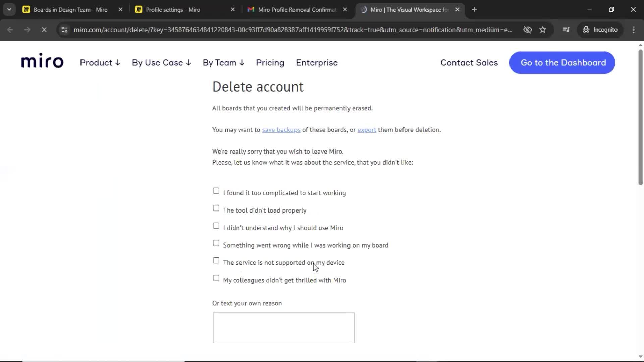The height and width of the screenshot is (362, 644).
Task: Click the Incognito indicator
Action: click(x=600, y=30)
